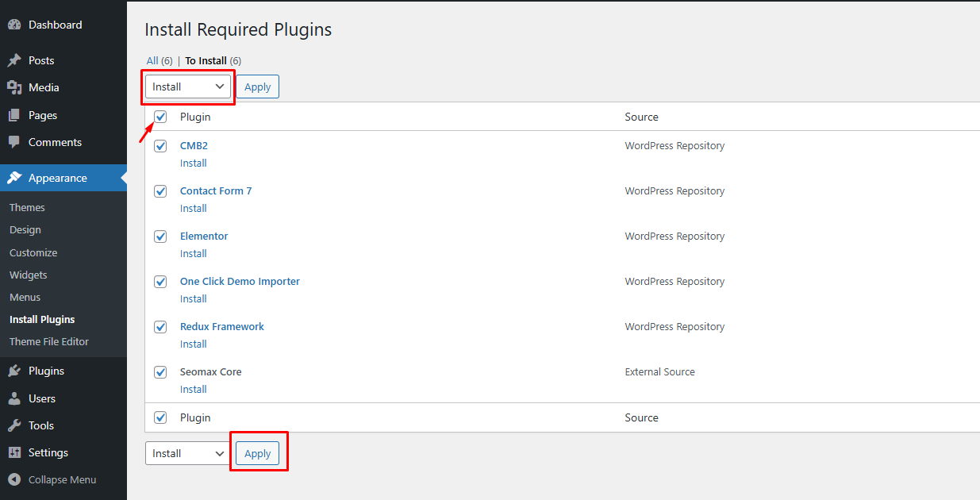Open the Plugins menu item
The height and width of the screenshot is (500, 980).
coord(46,371)
